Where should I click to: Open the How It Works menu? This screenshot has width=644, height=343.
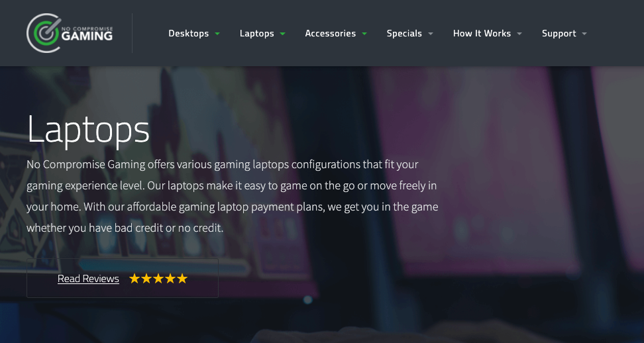tap(482, 34)
